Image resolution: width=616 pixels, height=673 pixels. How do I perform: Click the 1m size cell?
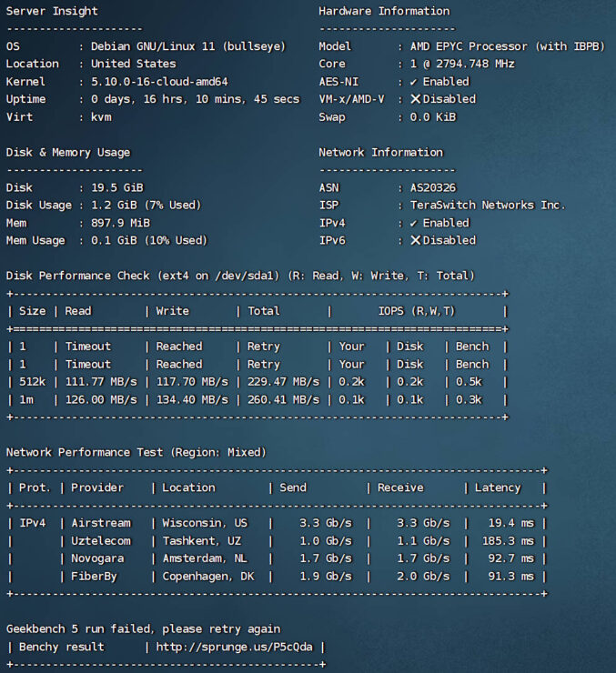pos(26,399)
